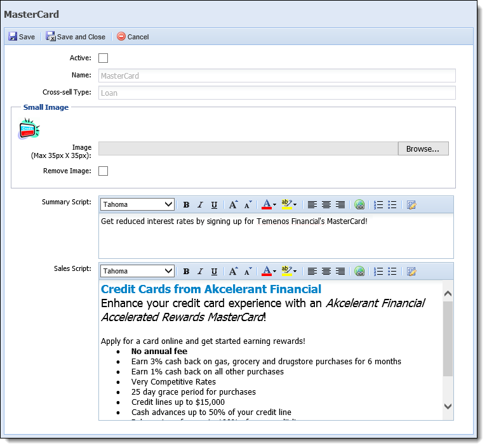Insert numbered list in Sales Script toolbar

(378, 272)
